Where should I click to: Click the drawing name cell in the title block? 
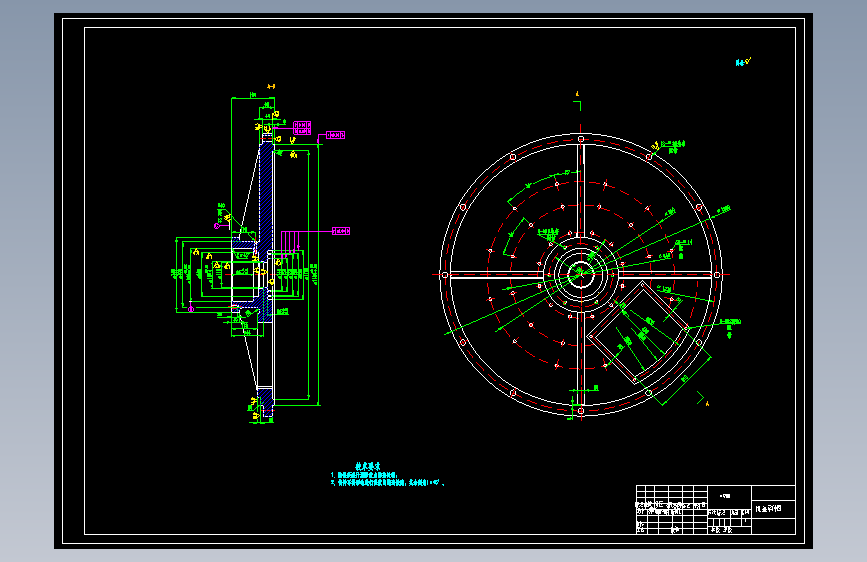(x=773, y=509)
